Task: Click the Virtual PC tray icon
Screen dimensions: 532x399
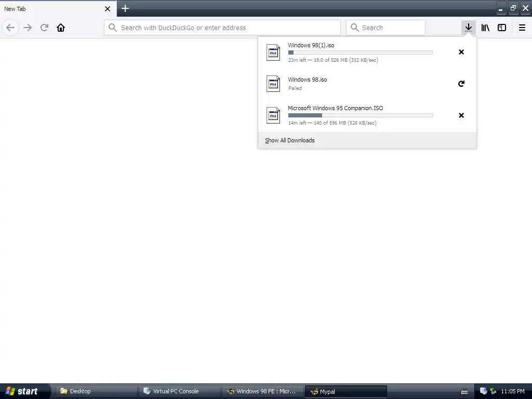Action: 484,391
